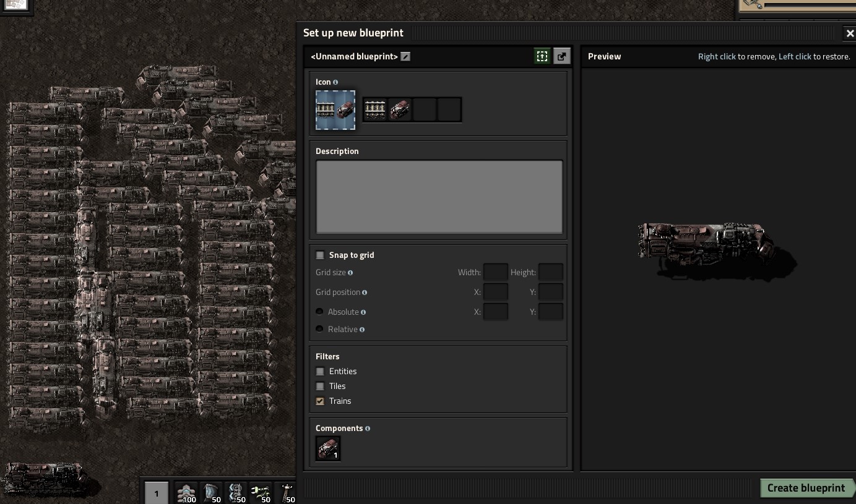This screenshot has height=504, width=856.
Task: Click the Grid position info icon
Action: [365, 293]
